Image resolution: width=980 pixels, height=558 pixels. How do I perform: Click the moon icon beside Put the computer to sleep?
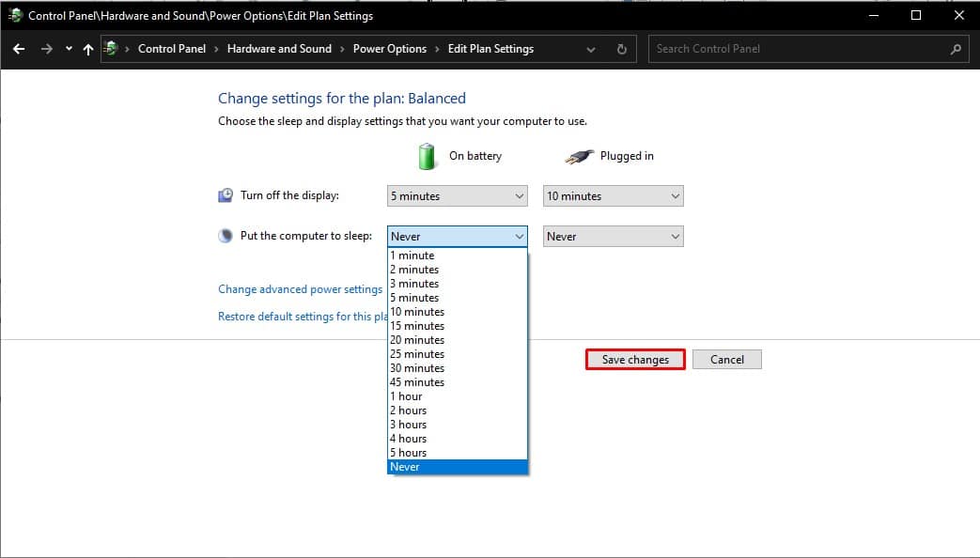click(x=226, y=235)
